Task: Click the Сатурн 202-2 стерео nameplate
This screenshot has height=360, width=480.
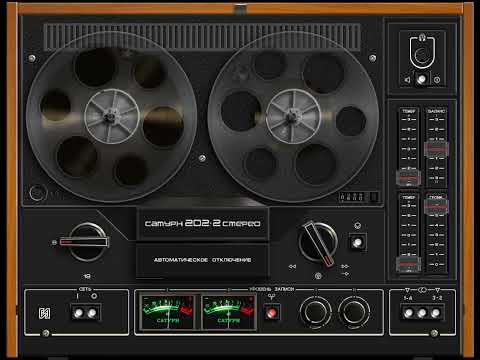Action: point(203,223)
